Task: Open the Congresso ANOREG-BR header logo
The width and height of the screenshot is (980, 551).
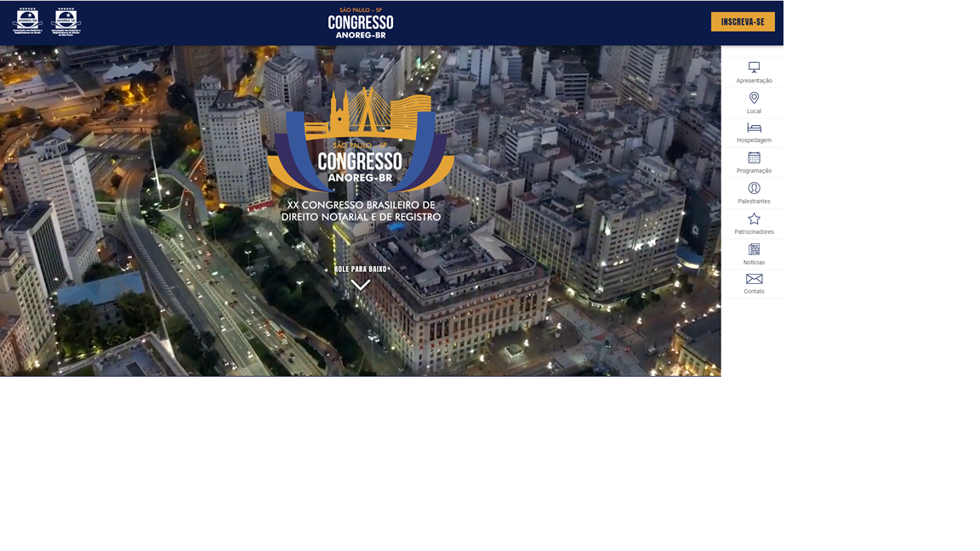Action: [361, 23]
